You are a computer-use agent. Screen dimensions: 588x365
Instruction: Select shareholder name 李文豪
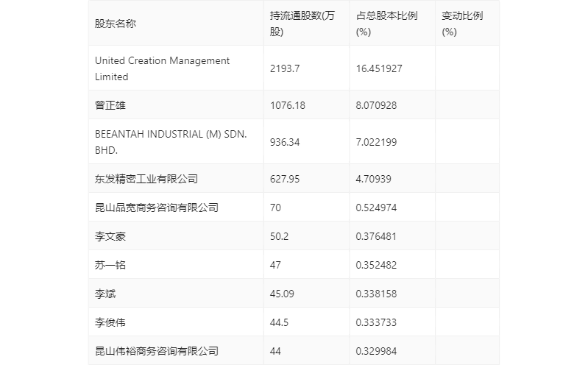[110, 236]
